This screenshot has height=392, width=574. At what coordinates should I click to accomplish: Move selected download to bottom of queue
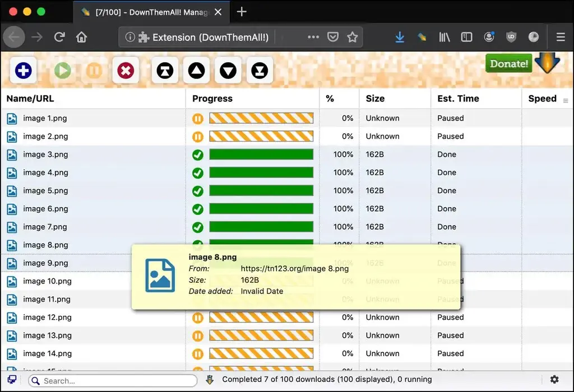click(x=260, y=71)
